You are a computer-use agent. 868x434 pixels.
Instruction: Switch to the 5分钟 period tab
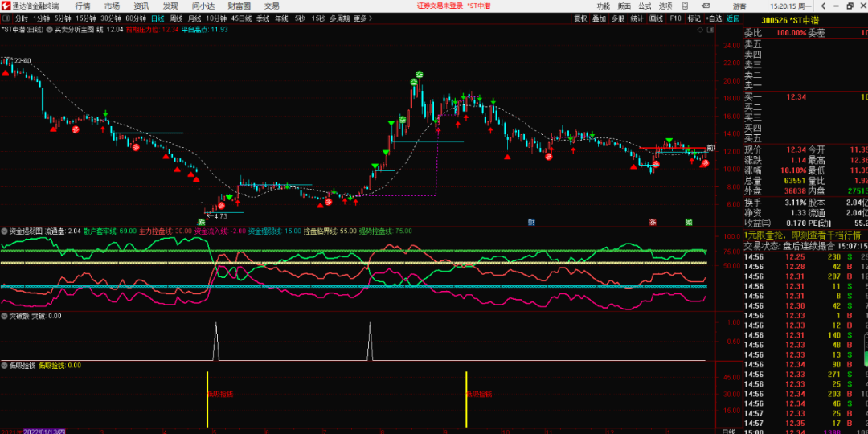coord(63,18)
